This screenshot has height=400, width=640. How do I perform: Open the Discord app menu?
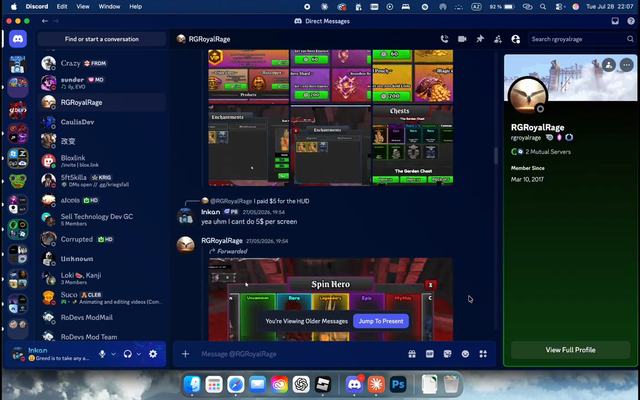(37, 7)
